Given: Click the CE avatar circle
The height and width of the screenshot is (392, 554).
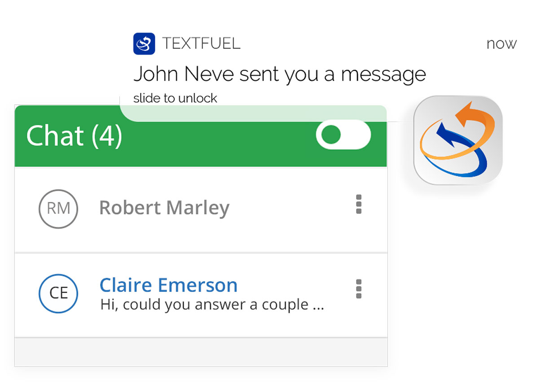Looking at the screenshot, I should tap(58, 293).
